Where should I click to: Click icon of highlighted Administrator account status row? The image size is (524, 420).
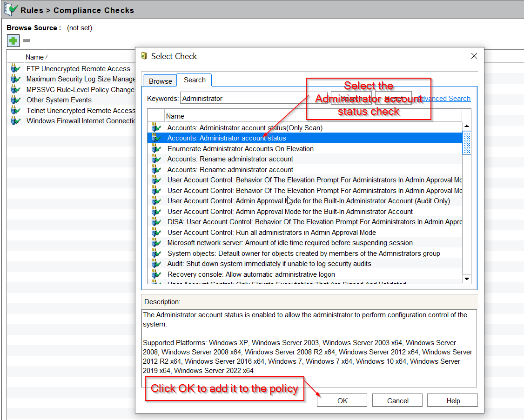(156, 138)
